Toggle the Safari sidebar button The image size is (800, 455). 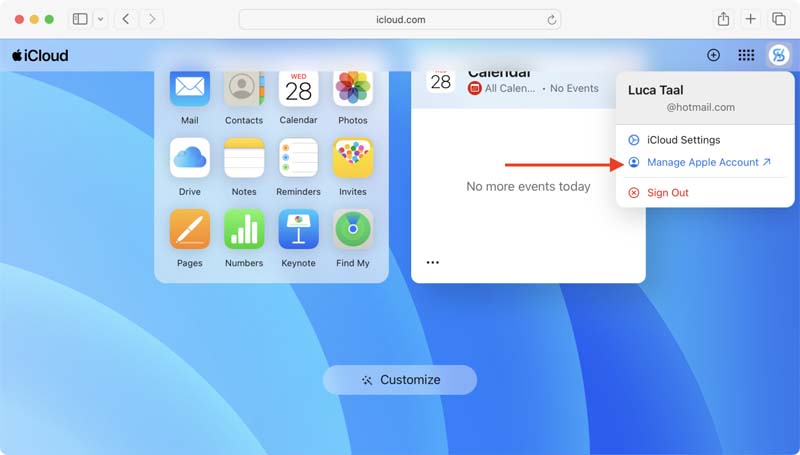click(x=80, y=19)
